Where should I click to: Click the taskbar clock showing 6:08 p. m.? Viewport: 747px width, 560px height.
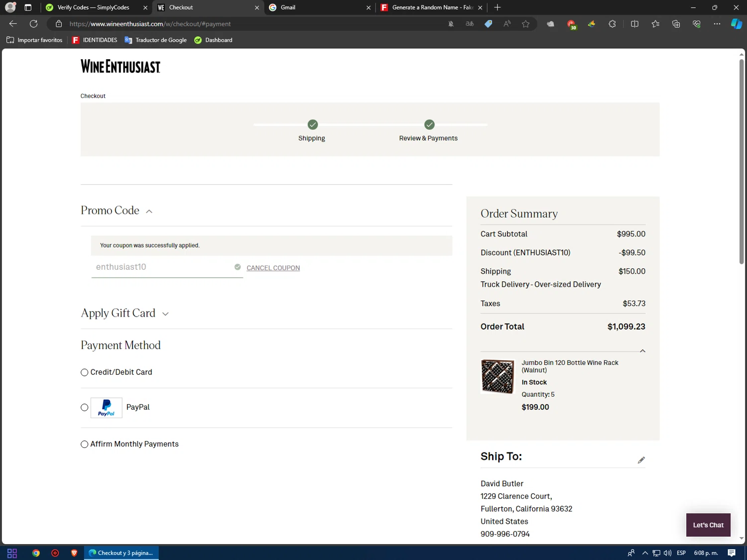tap(706, 553)
